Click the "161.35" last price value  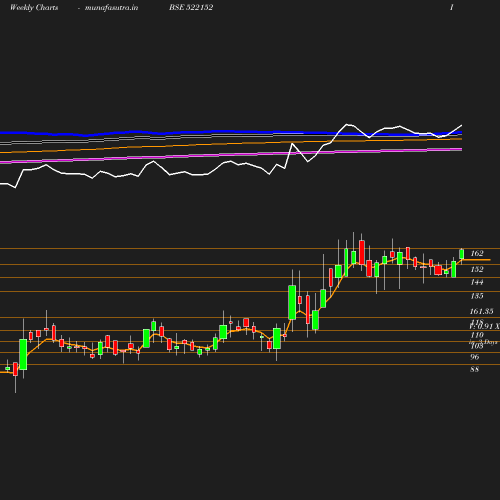coord(481,311)
